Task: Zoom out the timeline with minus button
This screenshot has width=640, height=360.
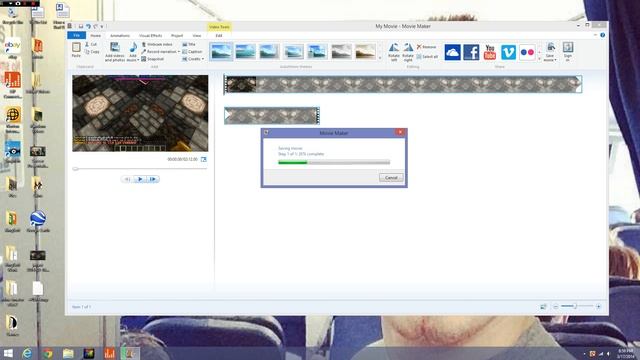Action: point(556,307)
